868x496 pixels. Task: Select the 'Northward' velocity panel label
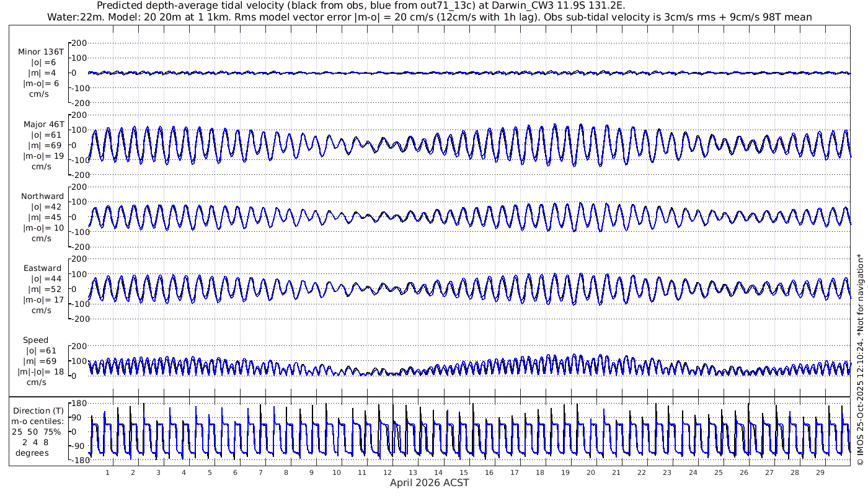42,197
